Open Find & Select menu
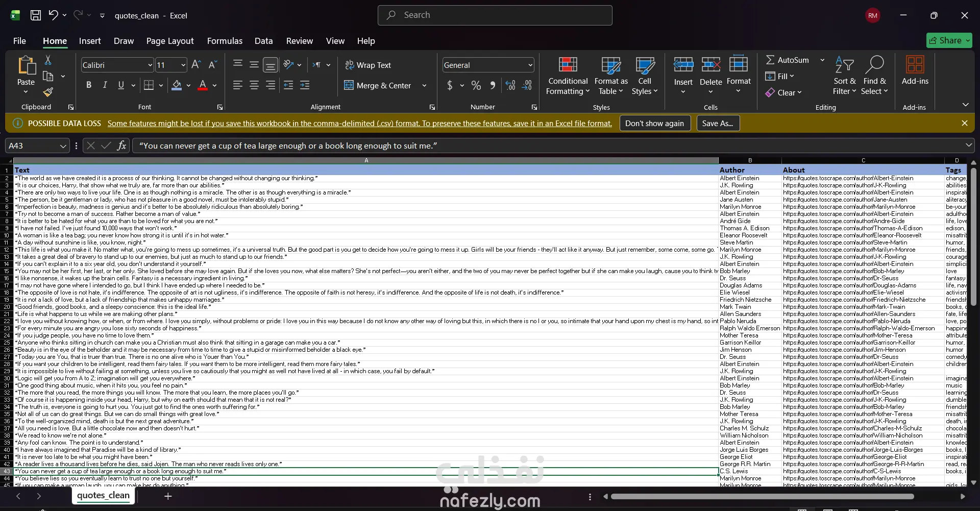Viewport: 980px width, 511px height. click(875, 76)
